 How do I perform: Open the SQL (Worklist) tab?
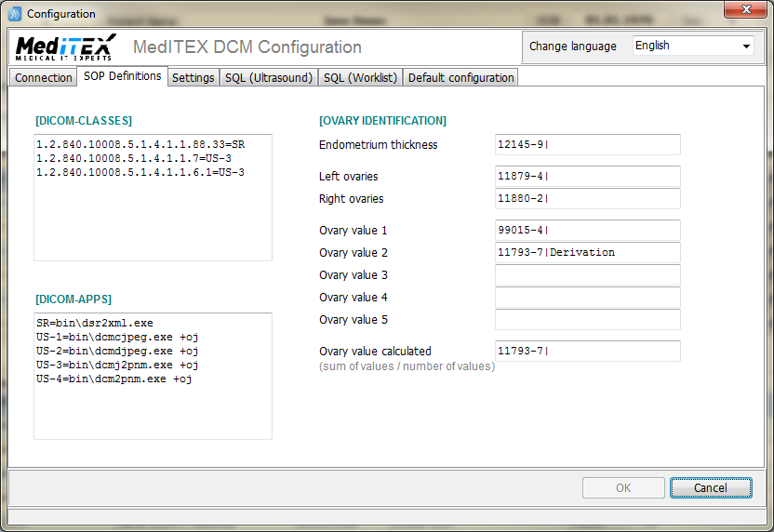click(x=360, y=77)
